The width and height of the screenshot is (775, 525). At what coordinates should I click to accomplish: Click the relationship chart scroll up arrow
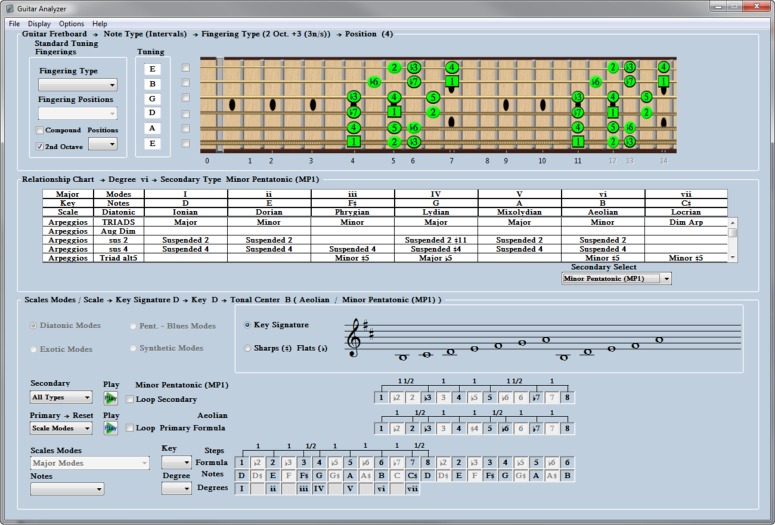click(x=732, y=222)
